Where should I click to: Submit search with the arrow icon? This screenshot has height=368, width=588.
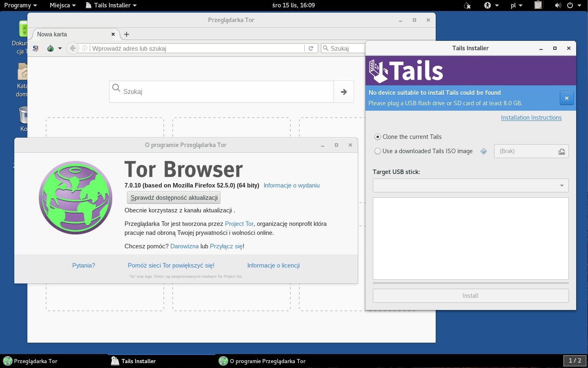[344, 92]
